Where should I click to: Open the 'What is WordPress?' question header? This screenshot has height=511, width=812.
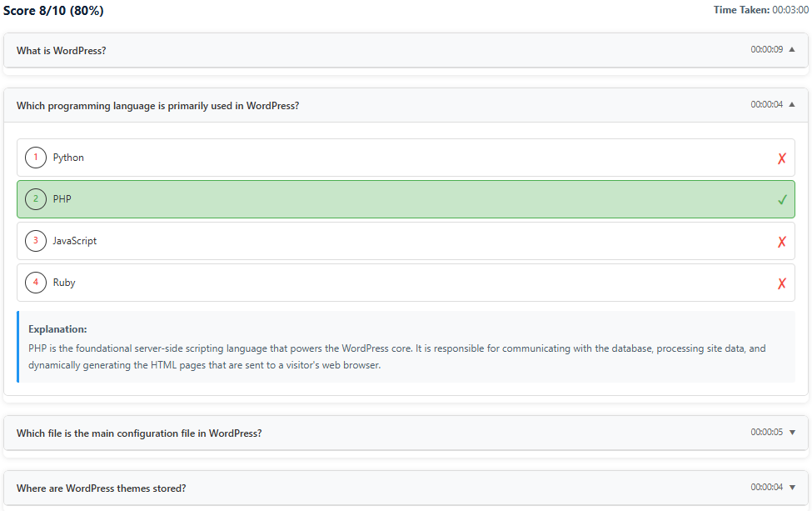(62, 51)
